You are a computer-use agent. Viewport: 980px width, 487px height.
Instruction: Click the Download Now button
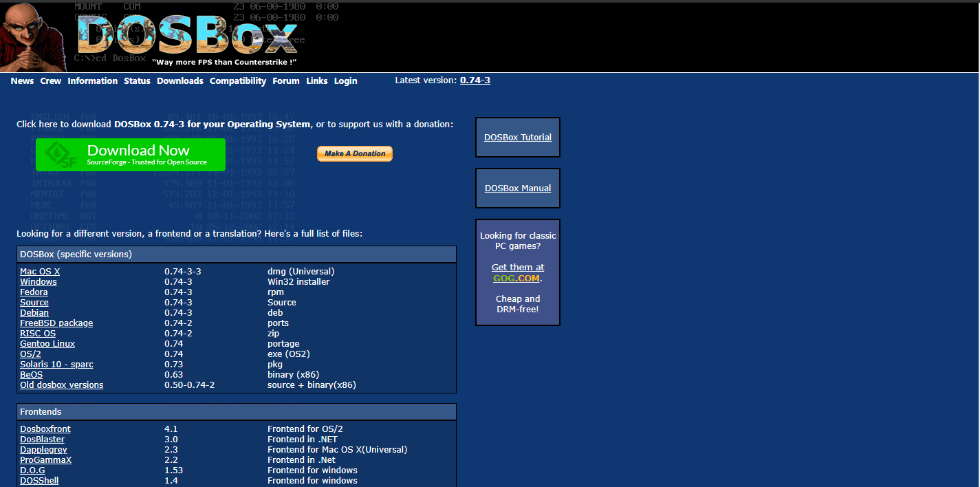pyautogui.click(x=130, y=154)
